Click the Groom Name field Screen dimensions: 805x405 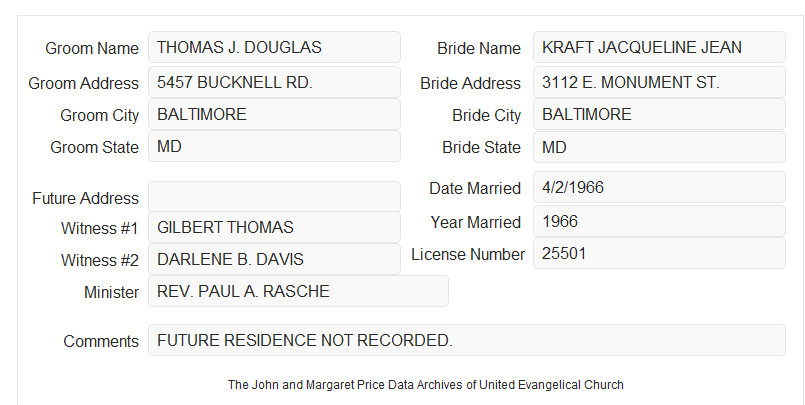point(274,47)
